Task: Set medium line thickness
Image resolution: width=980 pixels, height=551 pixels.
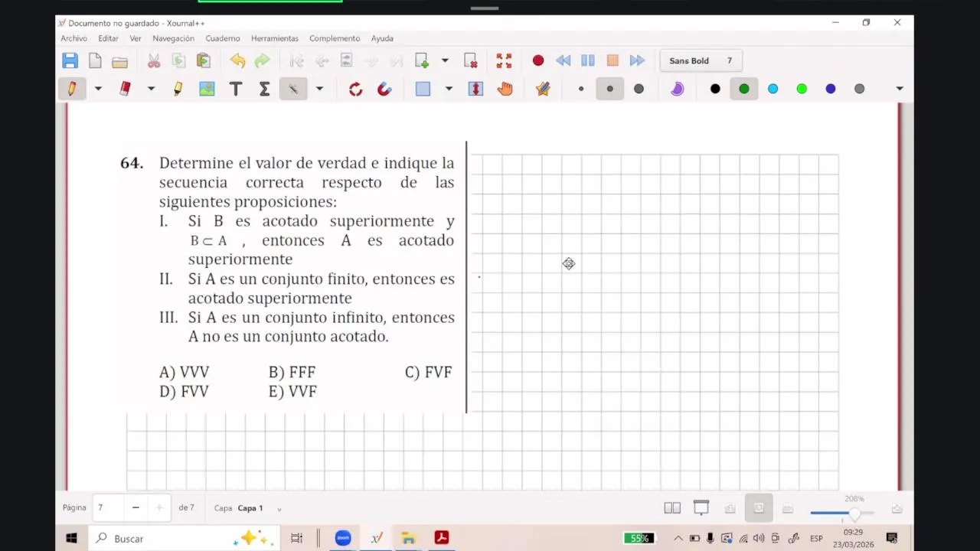Action: coord(610,89)
